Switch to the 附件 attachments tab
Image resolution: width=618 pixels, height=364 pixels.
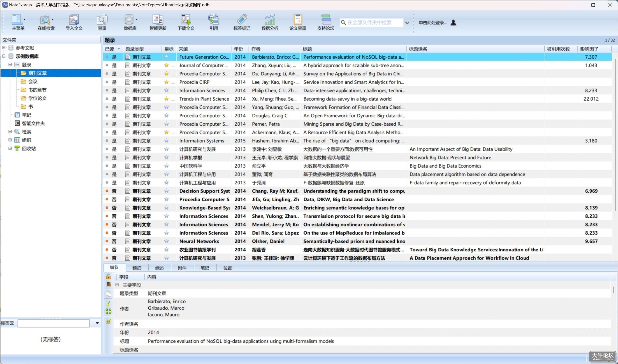[182, 268]
